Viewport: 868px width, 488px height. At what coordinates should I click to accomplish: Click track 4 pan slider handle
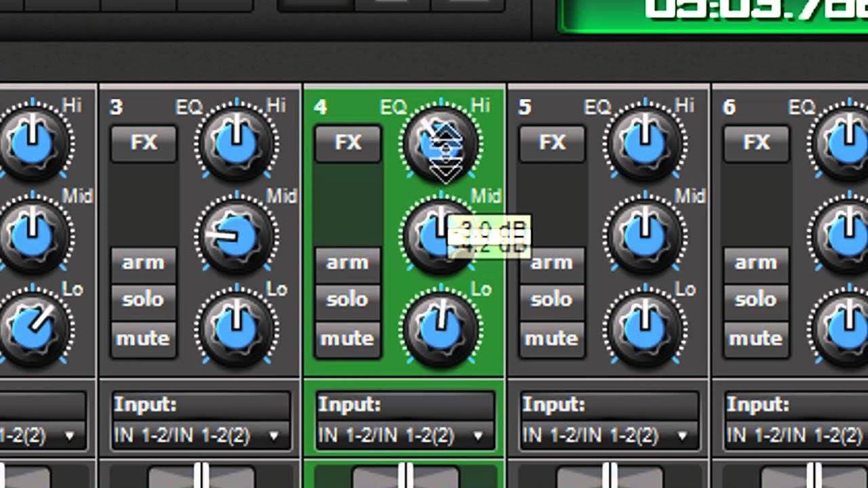point(406,476)
